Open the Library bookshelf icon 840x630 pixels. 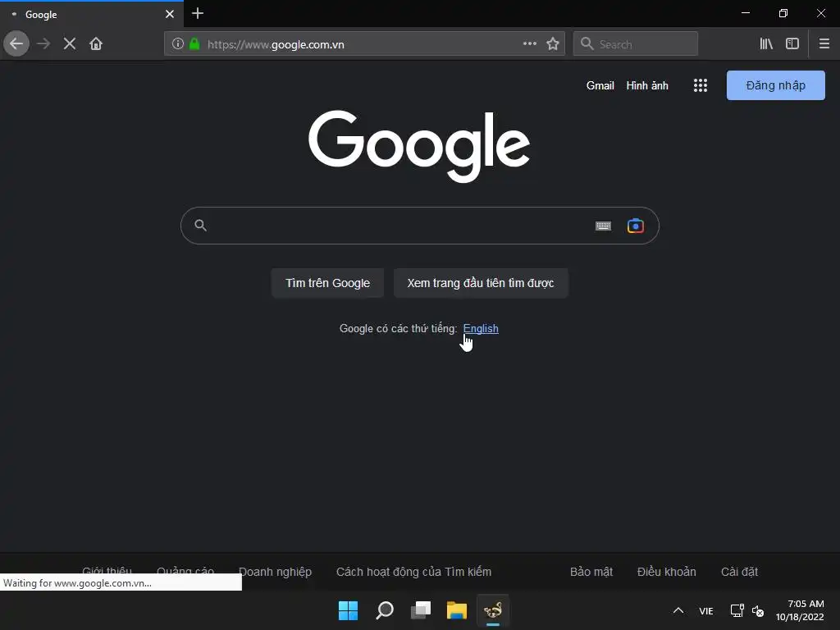766,44
